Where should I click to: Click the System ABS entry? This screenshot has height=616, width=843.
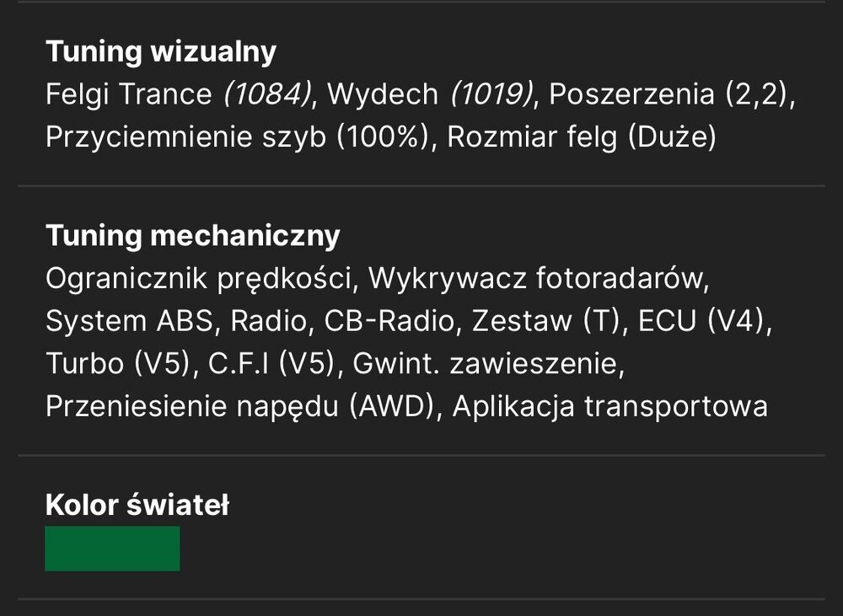click(x=129, y=321)
